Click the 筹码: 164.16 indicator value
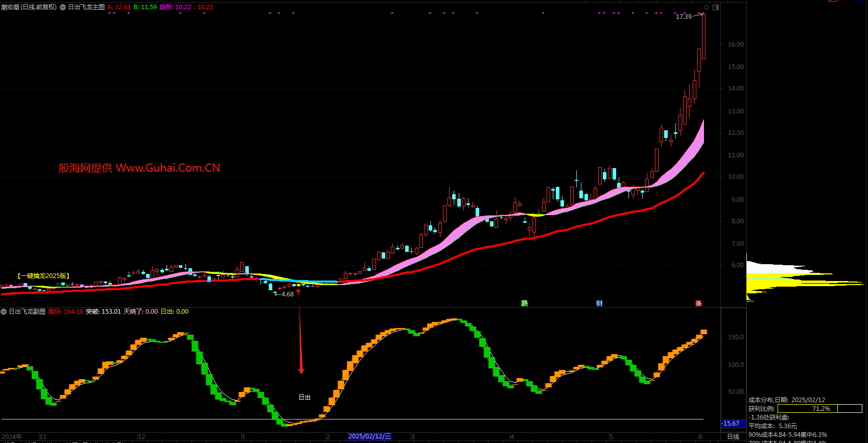 pos(66,312)
